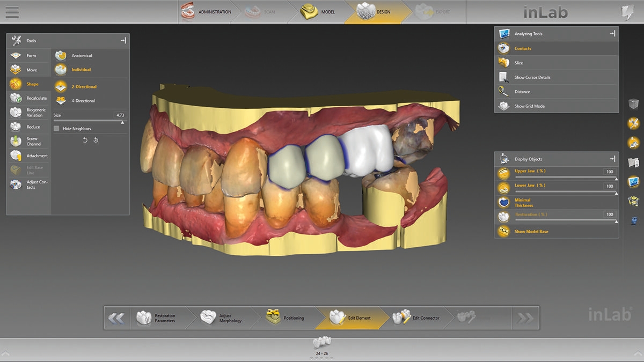Select the Reduce tool icon
644x362 pixels.
tap(16, 127)
